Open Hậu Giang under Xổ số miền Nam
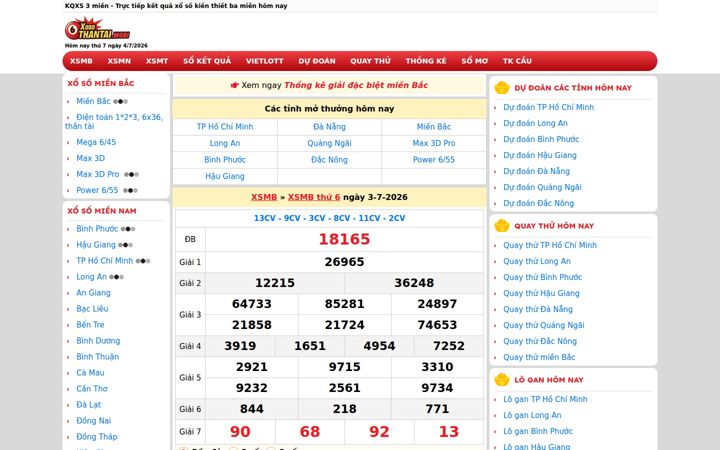Screen dimensions: 720x450 (x=96, y=245)
